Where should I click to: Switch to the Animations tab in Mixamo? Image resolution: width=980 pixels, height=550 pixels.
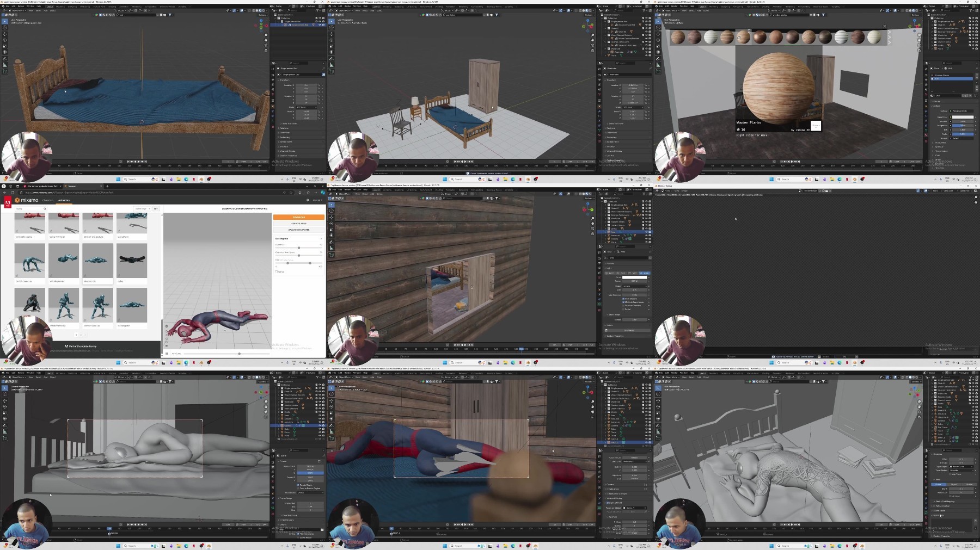click(x=64, y=200)
